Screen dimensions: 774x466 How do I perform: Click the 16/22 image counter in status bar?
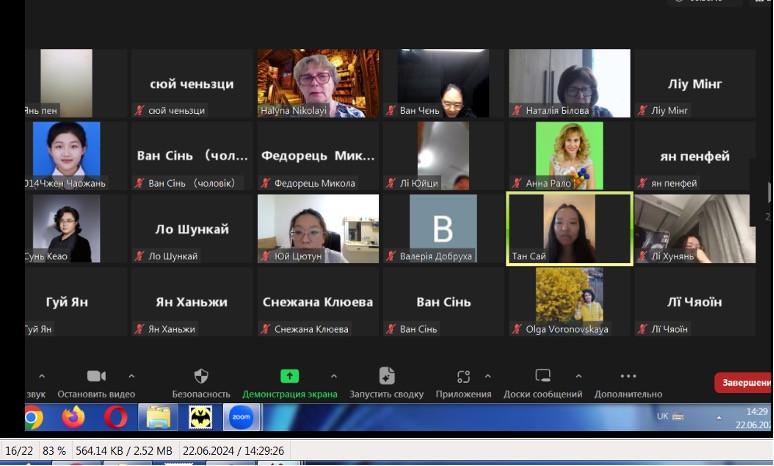tap(19, 451)
